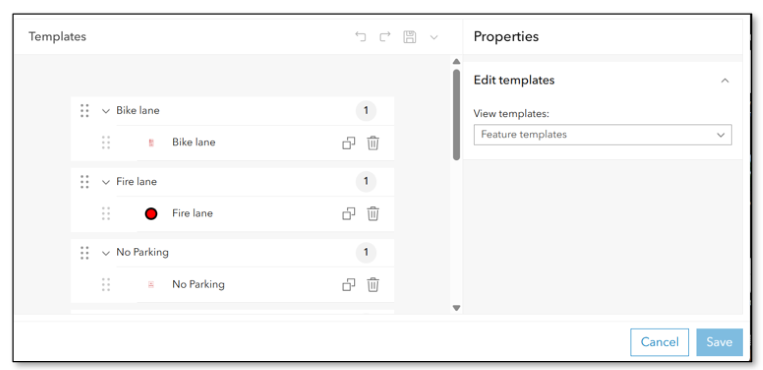763x370 pixels.
Task: Click the Bike lane group count badge
Action: click(x=366, y=111)
